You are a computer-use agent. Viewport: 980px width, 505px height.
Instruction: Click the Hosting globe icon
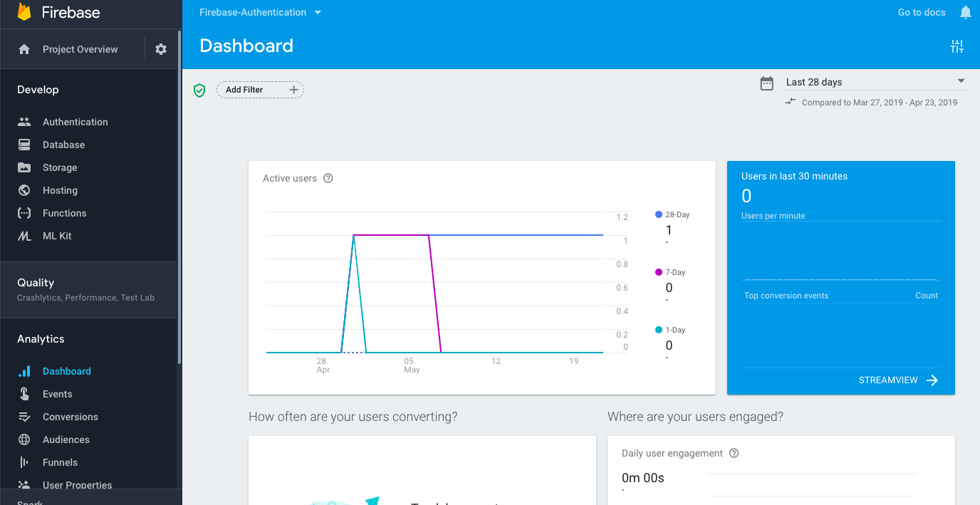coord(24,190)
